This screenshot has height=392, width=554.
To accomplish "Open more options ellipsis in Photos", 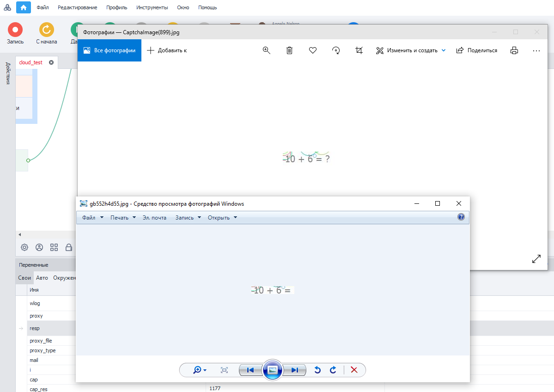I will tap(536, 50).
